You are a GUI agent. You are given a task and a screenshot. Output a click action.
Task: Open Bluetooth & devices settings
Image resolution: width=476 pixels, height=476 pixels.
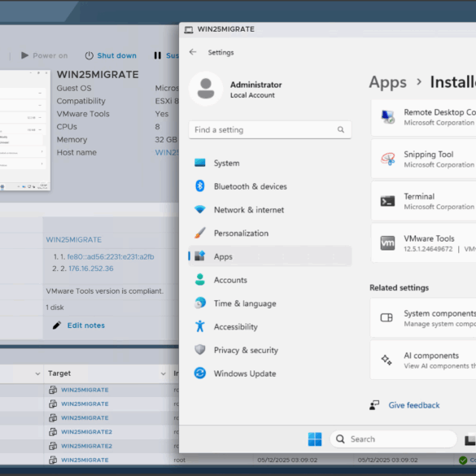[x=270, y=186]
